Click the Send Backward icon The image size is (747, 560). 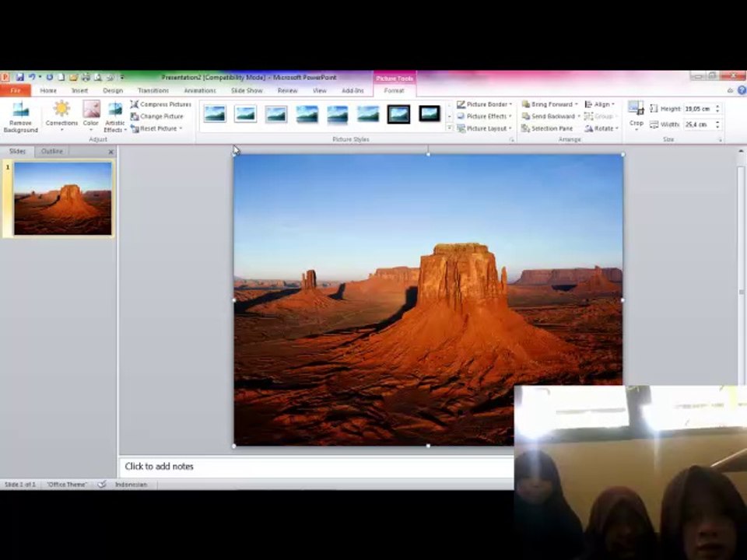click(x=525, y=116)
